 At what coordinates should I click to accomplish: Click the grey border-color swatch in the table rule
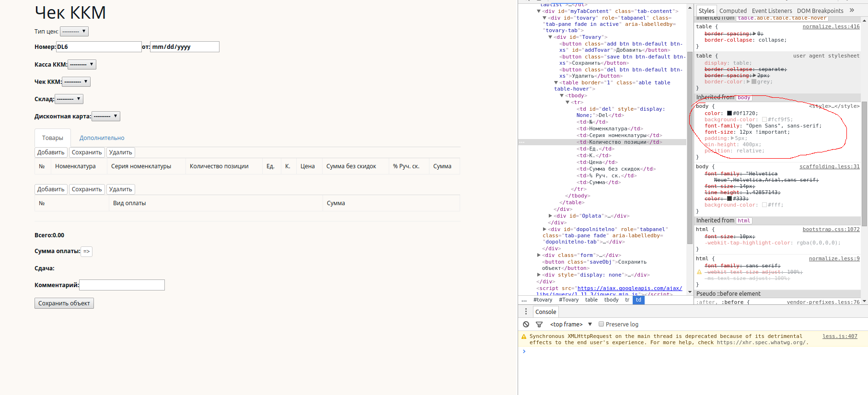(754, 82)
